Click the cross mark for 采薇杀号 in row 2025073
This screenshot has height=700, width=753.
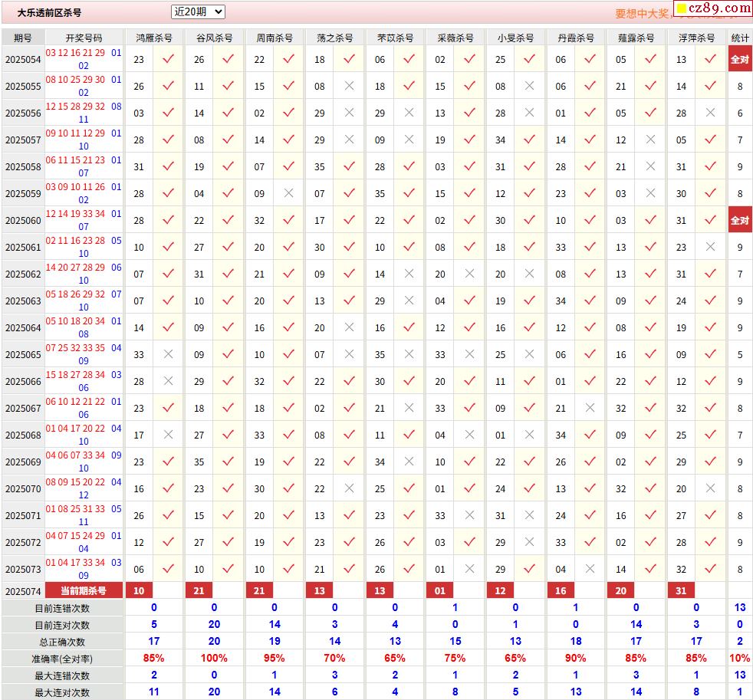coord(469,568)
